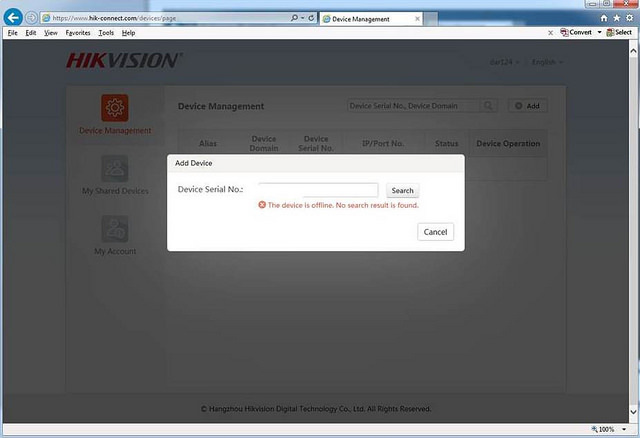Click the Select toolbar button
Image resolution: width=640 pixels, height=438 pixels.
619,32
